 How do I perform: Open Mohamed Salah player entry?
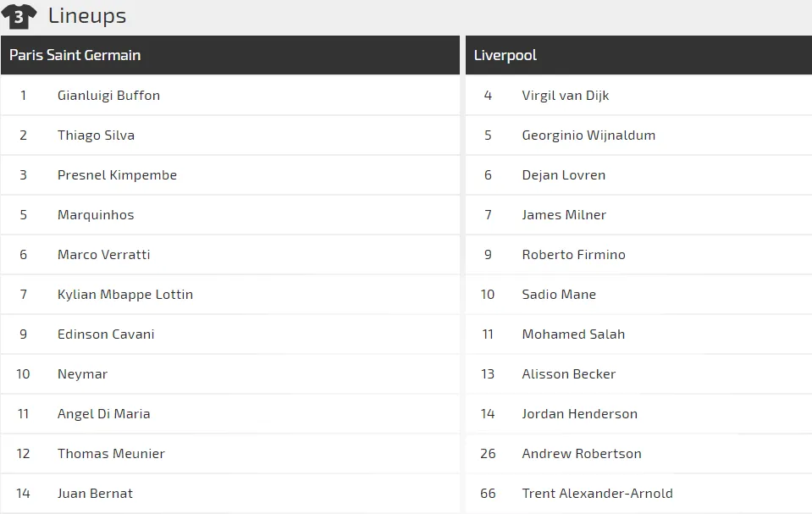(x=638, y=334)
